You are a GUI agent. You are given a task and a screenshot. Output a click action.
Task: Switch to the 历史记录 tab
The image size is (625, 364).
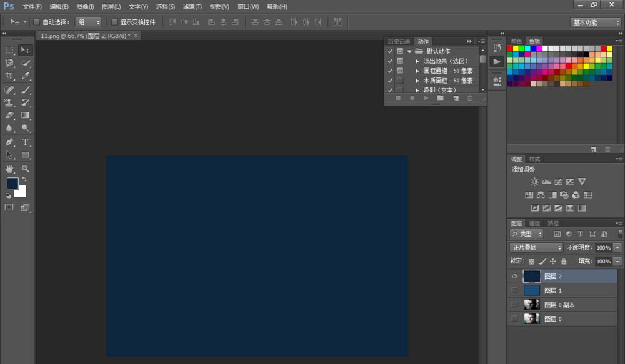point(399,42)
